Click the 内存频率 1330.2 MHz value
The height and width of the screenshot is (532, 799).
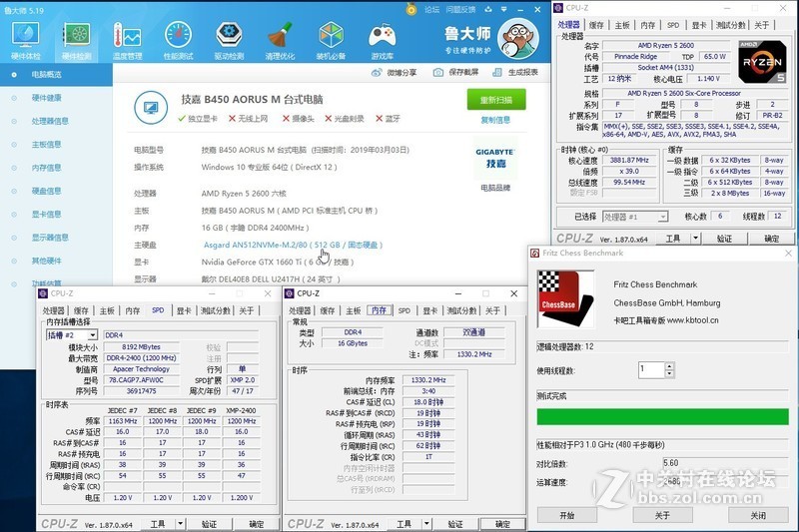(428, 379)
